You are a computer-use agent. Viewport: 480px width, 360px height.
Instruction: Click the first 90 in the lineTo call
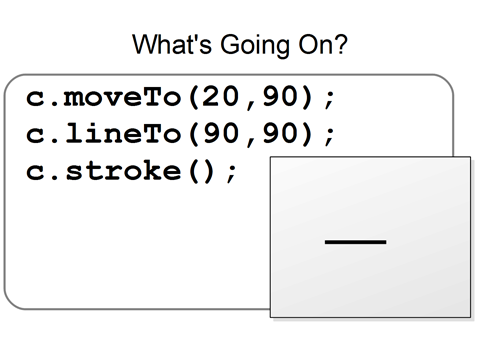tap(221, 133)
